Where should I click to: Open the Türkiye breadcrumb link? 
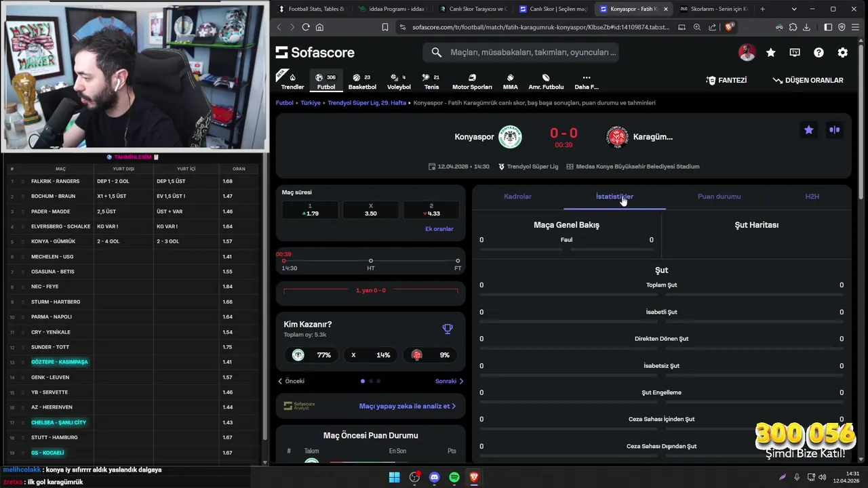click(311, 103)
